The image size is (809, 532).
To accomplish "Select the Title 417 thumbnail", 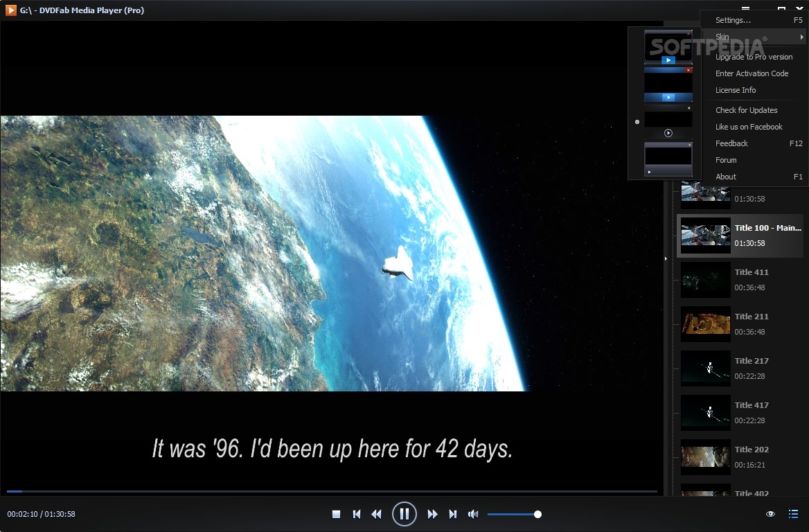I will [705, 413].
